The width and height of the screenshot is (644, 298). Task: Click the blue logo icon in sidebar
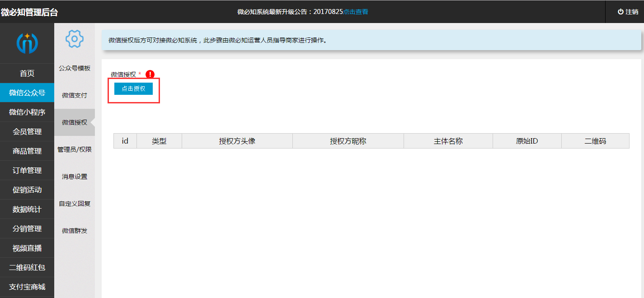click(27, 43)
